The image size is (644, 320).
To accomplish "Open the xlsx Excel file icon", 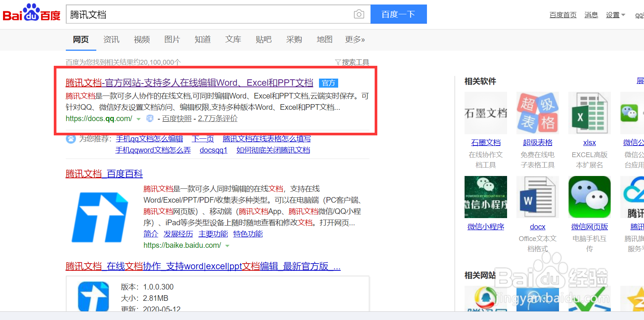I will coord(589,113).
